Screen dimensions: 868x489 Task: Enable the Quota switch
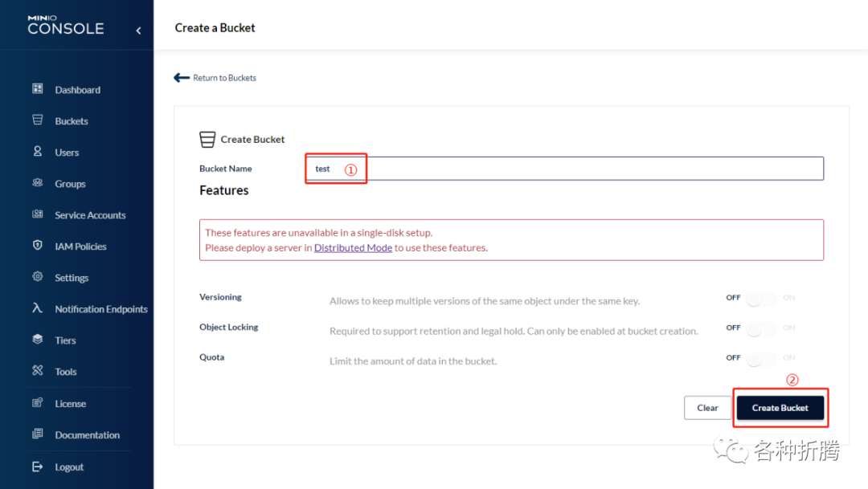click(760, 358)
